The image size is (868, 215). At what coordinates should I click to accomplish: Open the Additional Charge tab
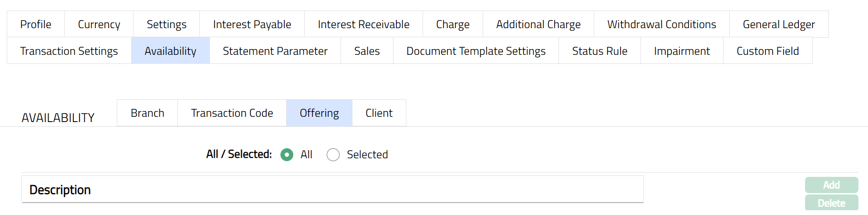pyautogui.click(x=538, y=24)
